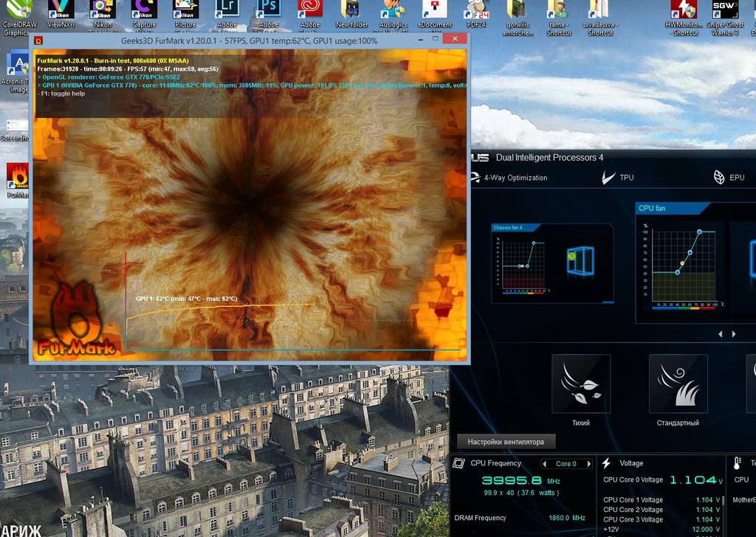
Task: Open the Capture NX-D desktop icon
Action: pos(144,15)
